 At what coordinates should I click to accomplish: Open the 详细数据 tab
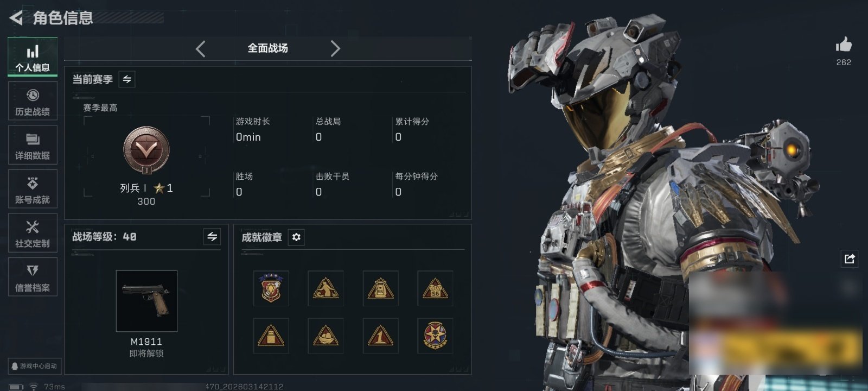(33, 145)
